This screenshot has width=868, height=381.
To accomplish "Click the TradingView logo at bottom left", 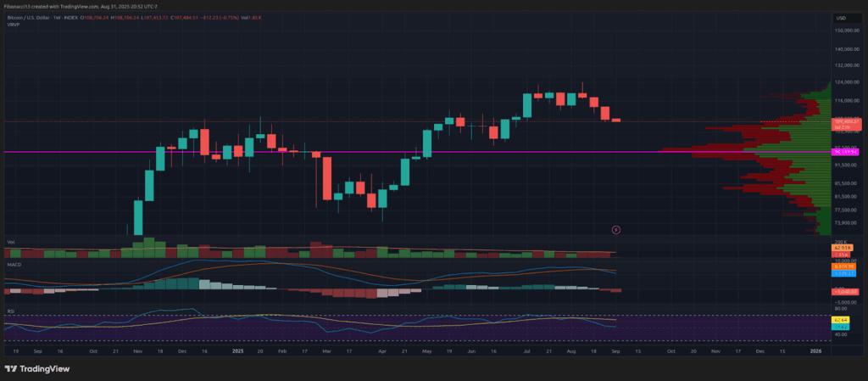I will (x=39, y=369).
